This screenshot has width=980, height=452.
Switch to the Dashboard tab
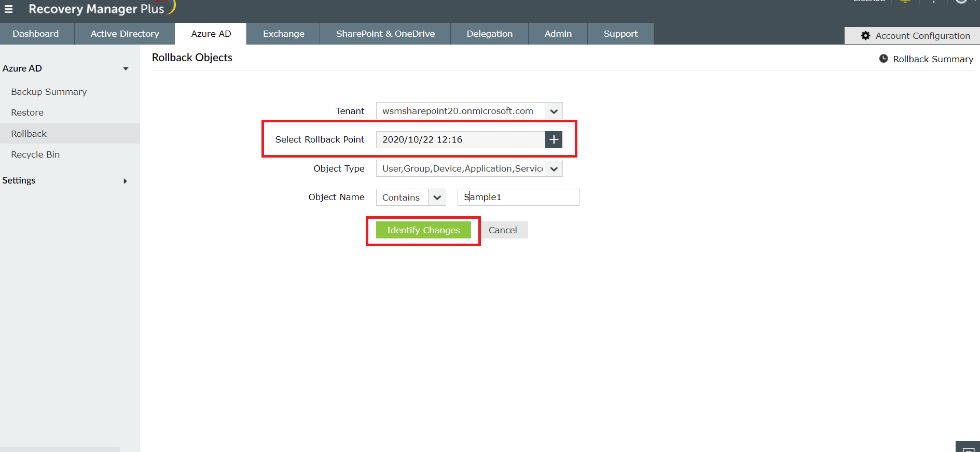click(36, 34)
